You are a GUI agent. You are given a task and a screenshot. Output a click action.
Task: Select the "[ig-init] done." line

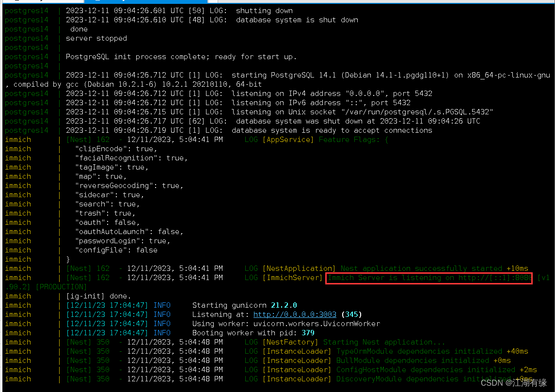coord(98,296)
